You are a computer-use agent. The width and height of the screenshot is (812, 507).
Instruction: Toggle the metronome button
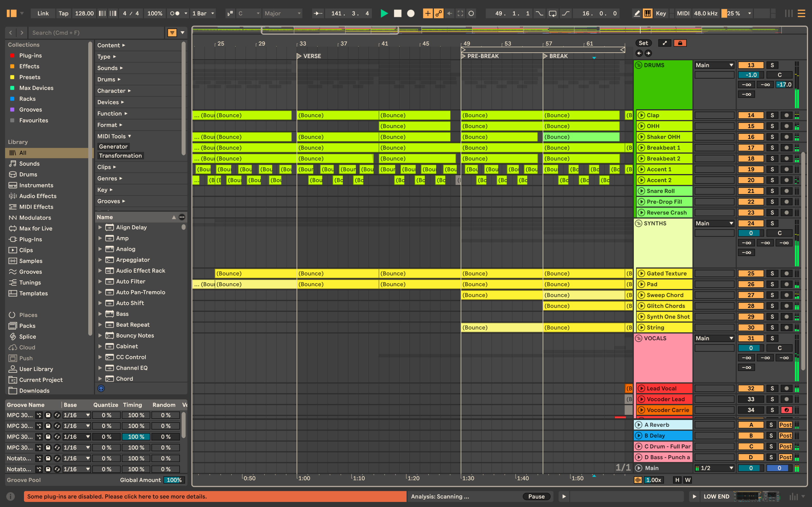[175, 14]
